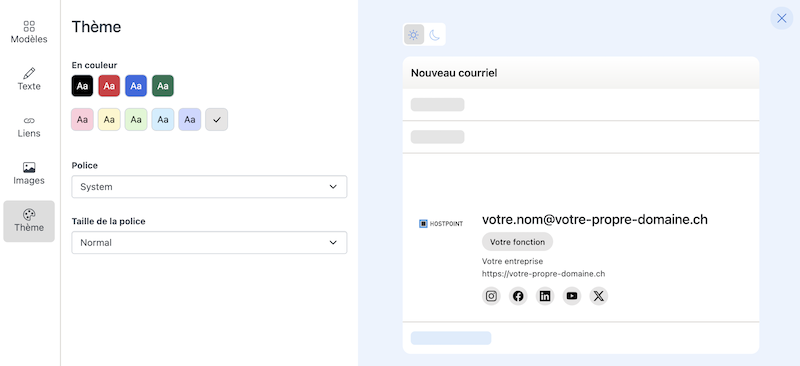Choose the lavender Aa color theme
The width and height of the screenshot is (800, 366).
click(190, 119)
